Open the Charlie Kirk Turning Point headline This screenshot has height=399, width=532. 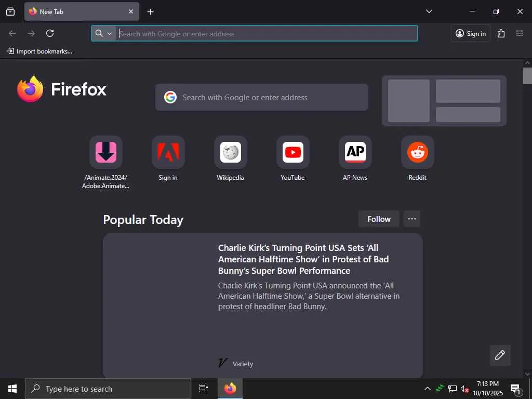click(x=303, y=259)
